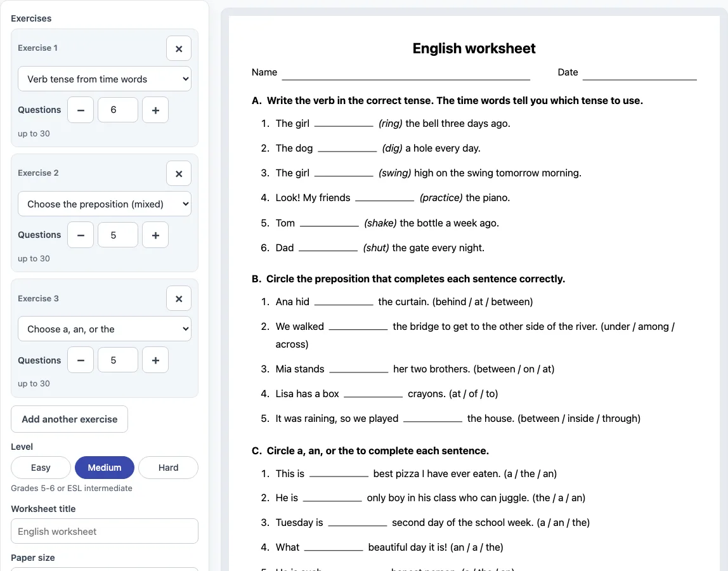Click section C 'Circle a, an, or the' heading

(370, 450)
